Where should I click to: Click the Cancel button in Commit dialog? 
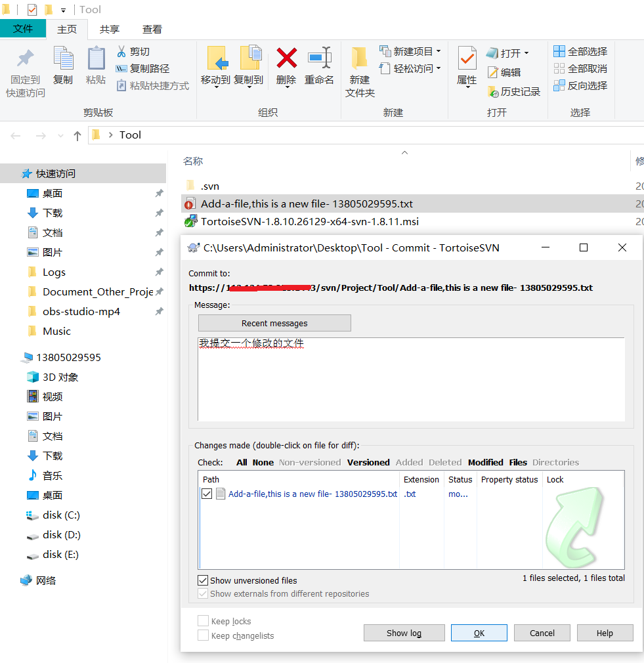pyautogui.click(x=542, y=633)
